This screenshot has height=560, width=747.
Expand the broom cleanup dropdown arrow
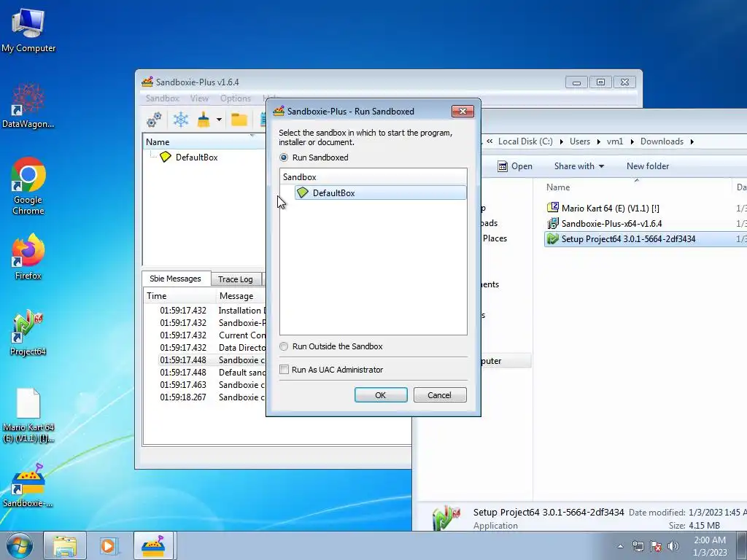pos(219,120)
